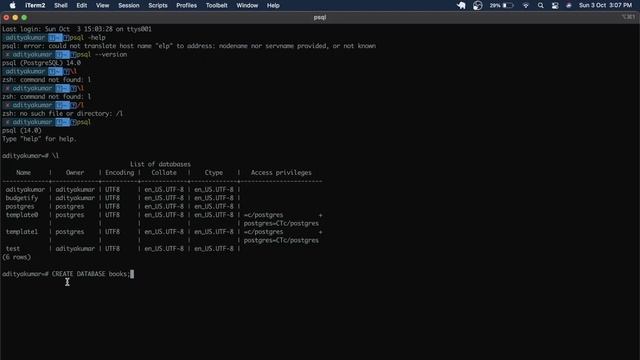Click the date and time Sun 3 Oct

605,5
